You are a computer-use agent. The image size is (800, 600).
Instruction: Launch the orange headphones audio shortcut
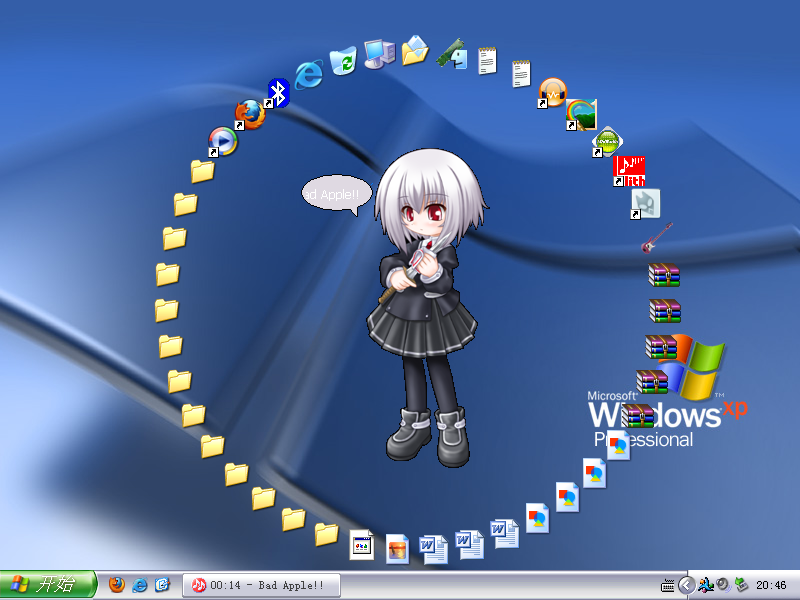coord(553,93)
